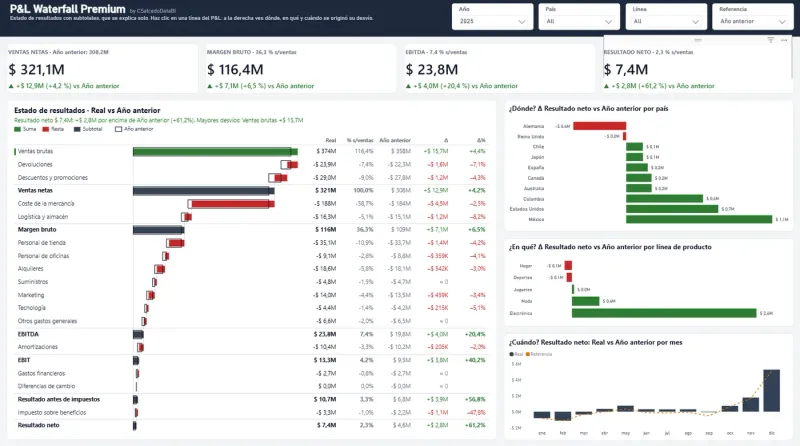Select the Devoluciones row label

(35, 164)
